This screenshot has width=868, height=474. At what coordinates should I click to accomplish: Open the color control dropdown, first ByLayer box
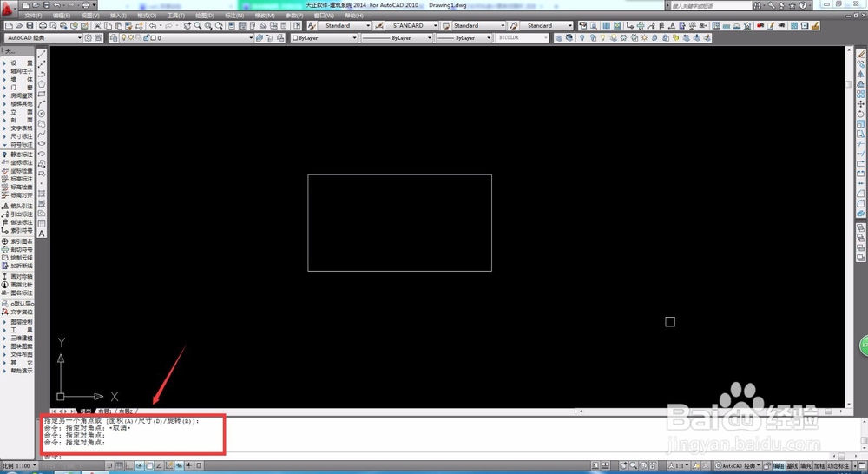pyautogui.click(x=325, y=37)
